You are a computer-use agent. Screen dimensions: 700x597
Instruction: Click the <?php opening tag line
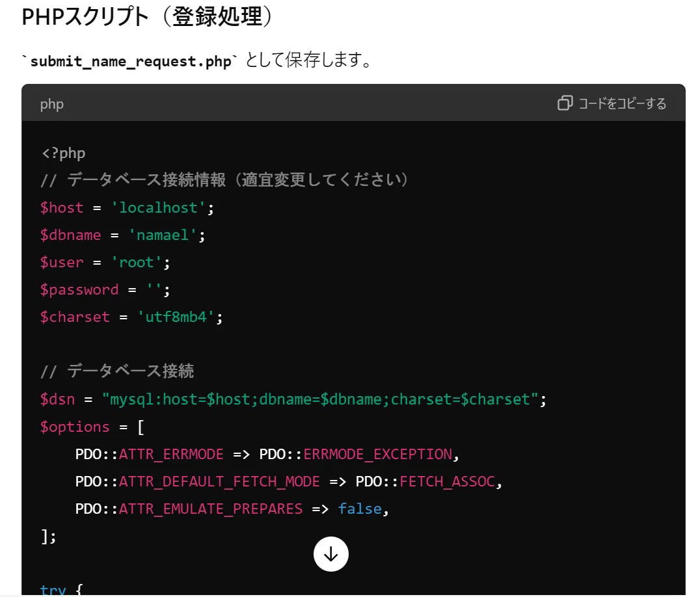pos(63,153)
